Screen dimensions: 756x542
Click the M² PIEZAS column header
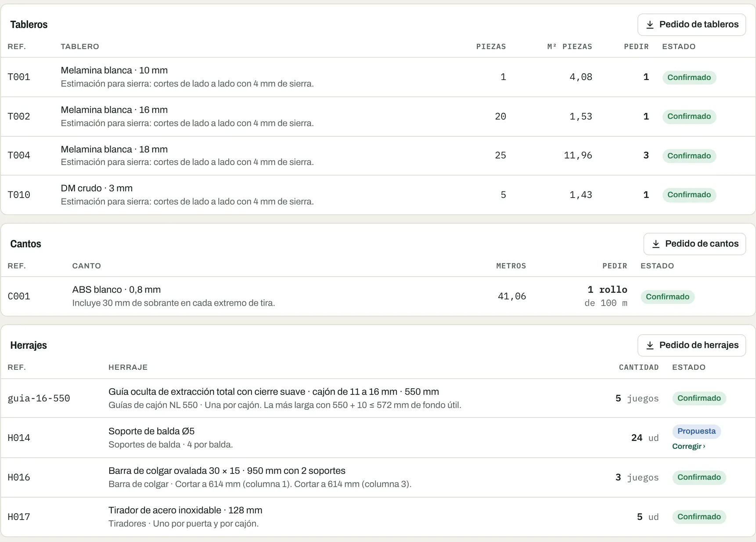(x=569, y=47)
